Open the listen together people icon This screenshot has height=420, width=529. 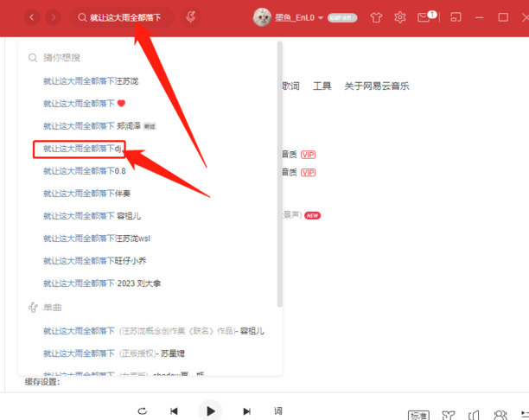click(x=500, y=415)
